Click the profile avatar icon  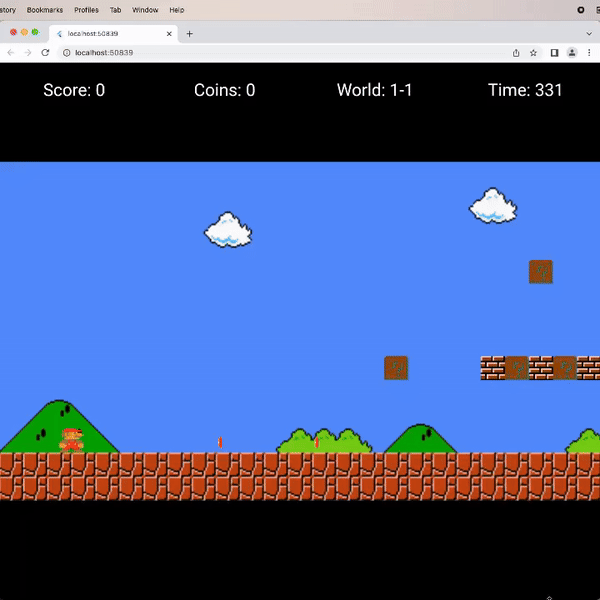[572, 52]
